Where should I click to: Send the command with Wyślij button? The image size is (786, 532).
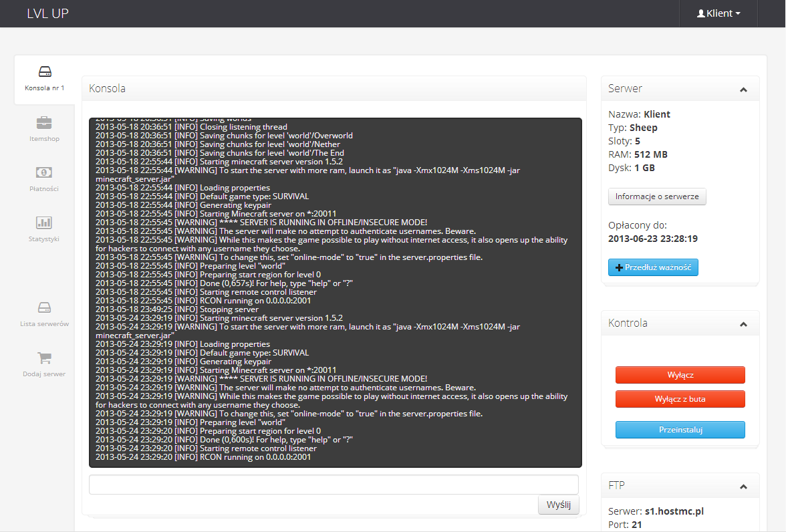pos(558,505)
